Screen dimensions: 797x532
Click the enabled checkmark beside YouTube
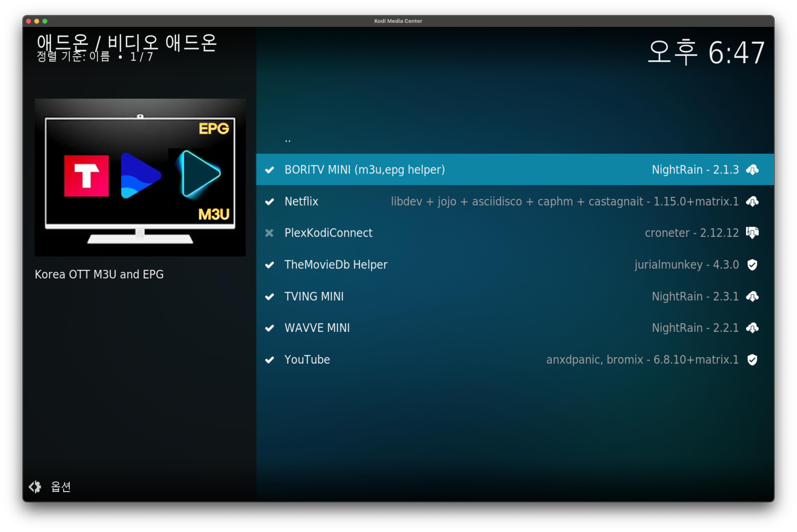click(x=269, y=360)
